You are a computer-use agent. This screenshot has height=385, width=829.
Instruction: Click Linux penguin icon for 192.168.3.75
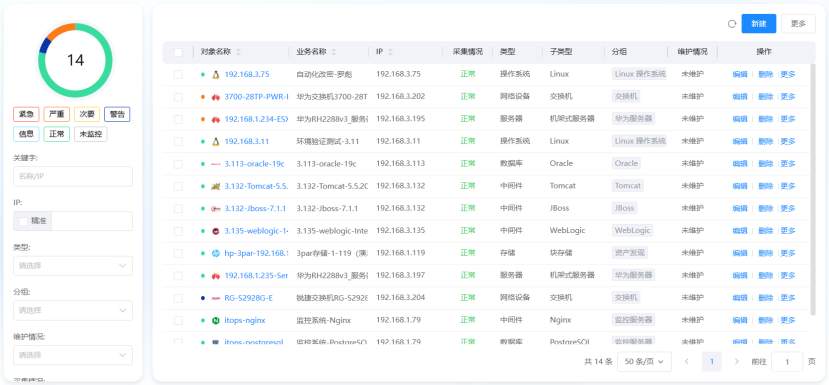coord(216,75)
